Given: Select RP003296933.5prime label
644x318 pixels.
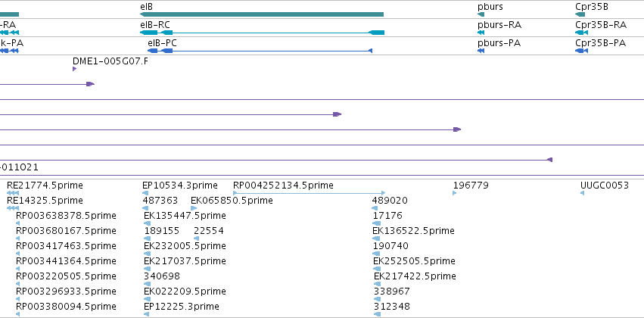Looking at the screenshot, I should click(66, 291).
